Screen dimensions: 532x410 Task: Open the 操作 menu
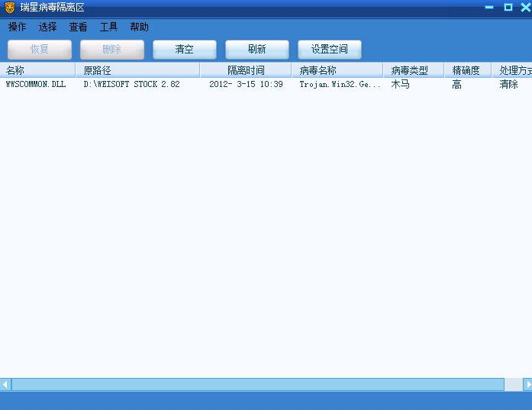click(18, 27)
